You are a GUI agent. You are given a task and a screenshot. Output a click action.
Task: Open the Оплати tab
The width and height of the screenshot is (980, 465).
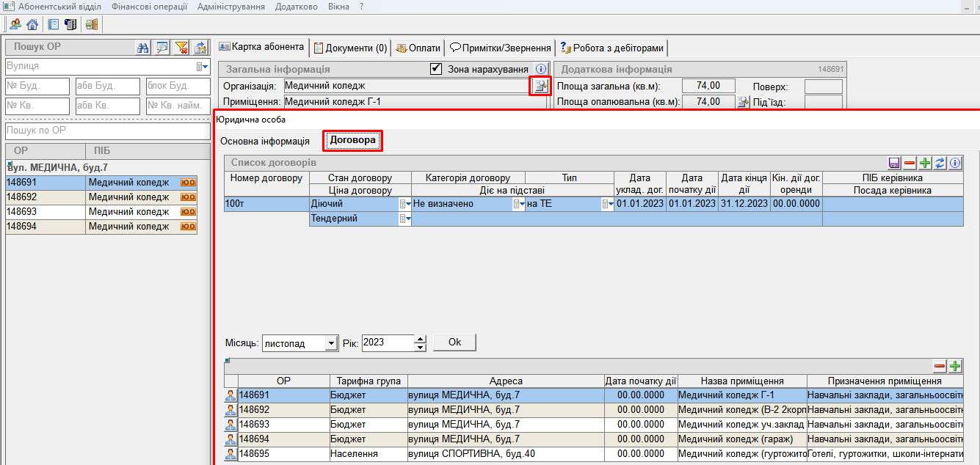point(418,48)
